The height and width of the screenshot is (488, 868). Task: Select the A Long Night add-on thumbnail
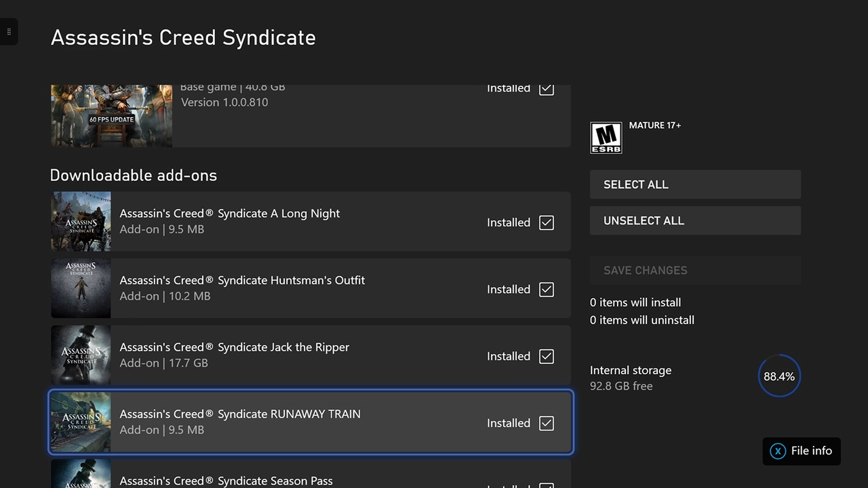point(81,221)
